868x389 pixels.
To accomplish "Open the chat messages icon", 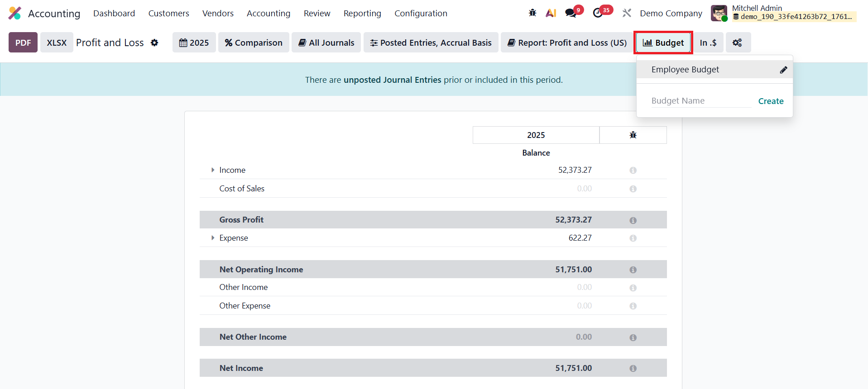I will coord(571,13).
